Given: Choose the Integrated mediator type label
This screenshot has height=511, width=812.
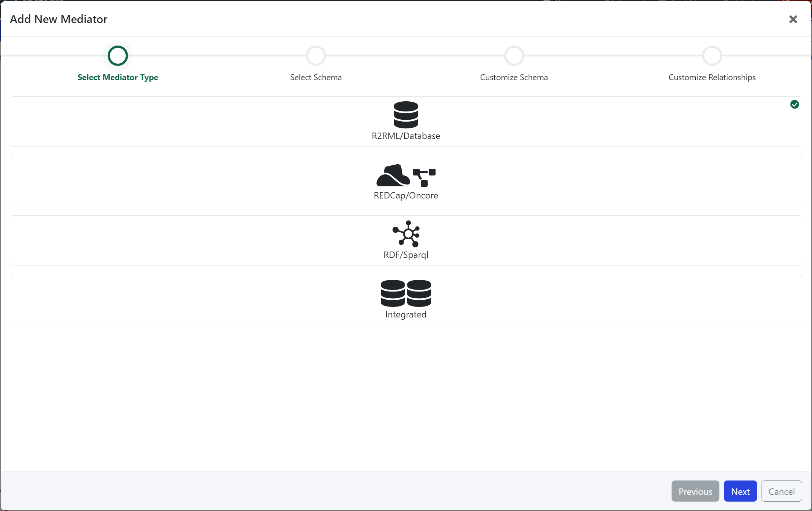Looking at the screenshot, I should click(x=406, y=314).
